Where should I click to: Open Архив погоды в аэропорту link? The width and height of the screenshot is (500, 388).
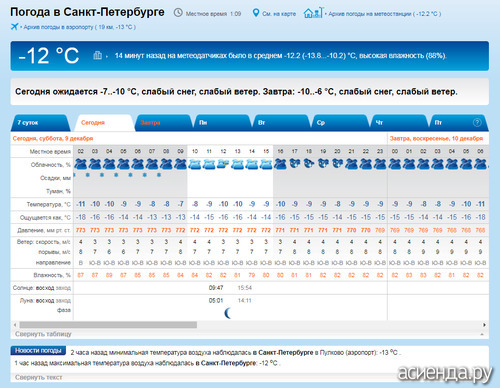79,27
